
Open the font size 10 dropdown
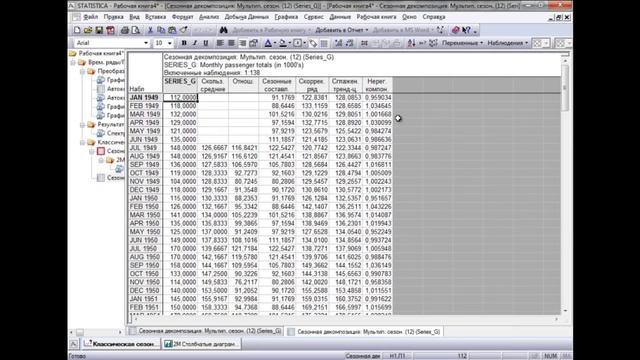(x=170, y=43)
